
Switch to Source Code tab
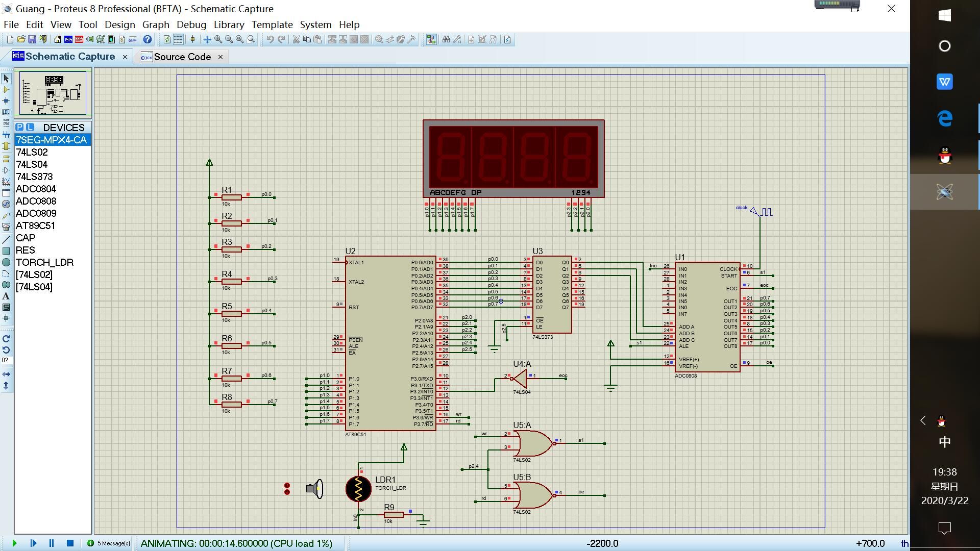[x=182, y=57]
